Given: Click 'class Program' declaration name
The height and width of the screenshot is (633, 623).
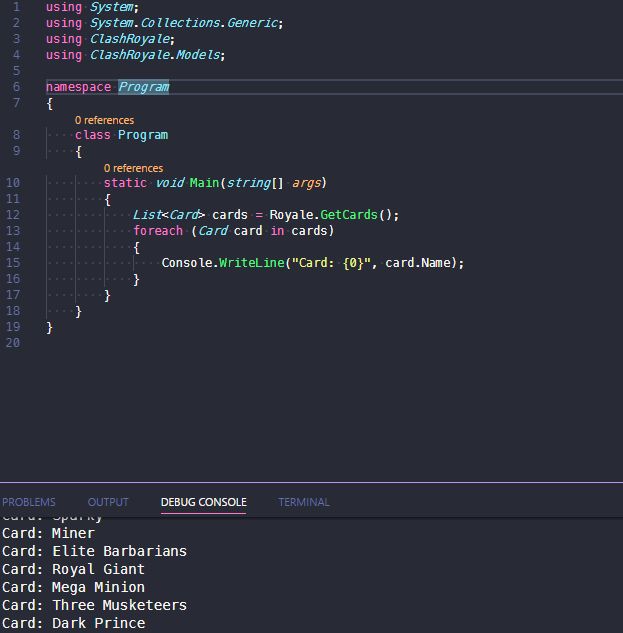Looking at the screenshot, I should coord(143,135).
